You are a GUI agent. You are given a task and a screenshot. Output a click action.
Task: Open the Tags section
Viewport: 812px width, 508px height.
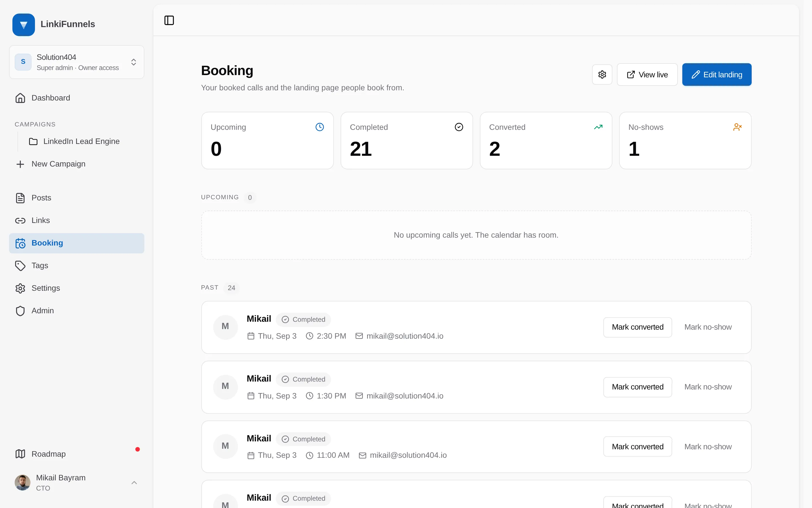pos(76,266)
